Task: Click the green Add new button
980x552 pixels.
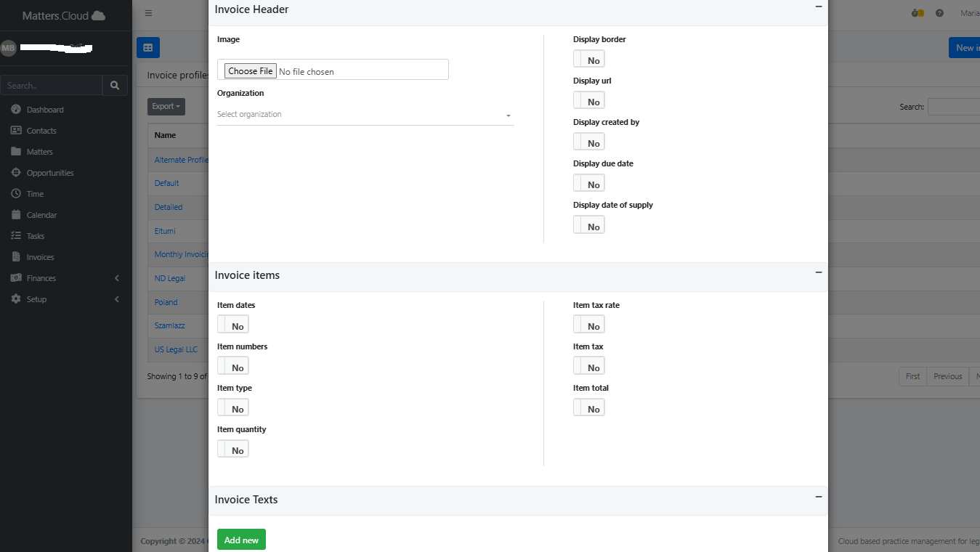Action: tap(241, 540)
